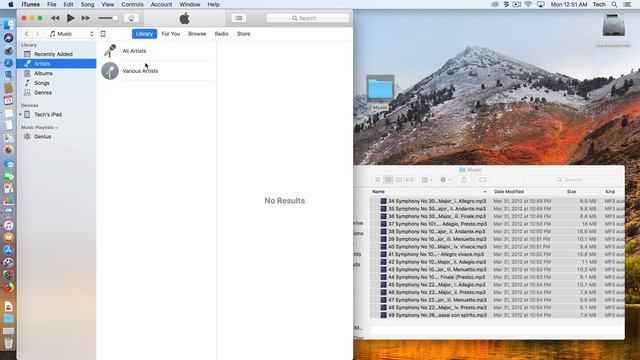Adjust the iTunes volume slider
Image resolution: width=640 pixels, height=360 pixels.
click(108, 18)
